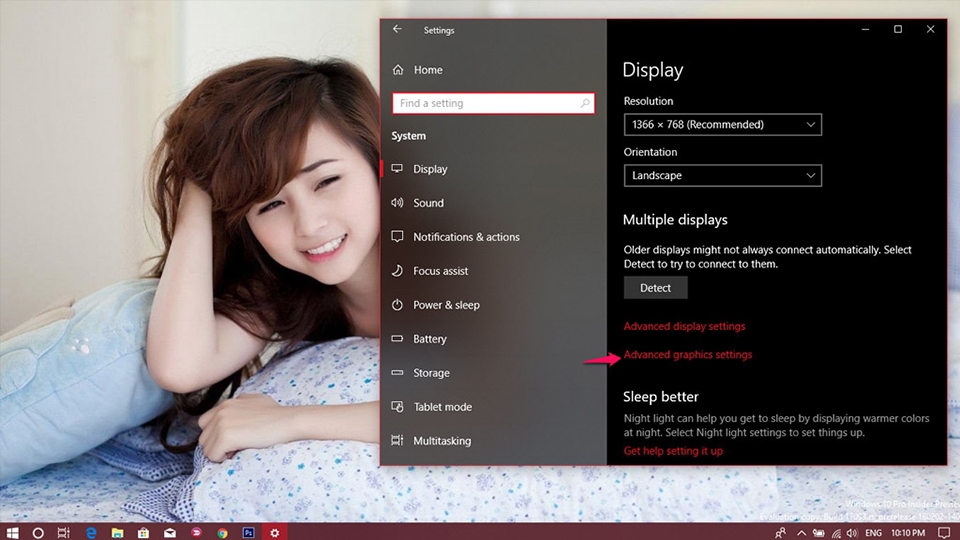
Task: Maximize the Settings window
Action: coord(898,29)
